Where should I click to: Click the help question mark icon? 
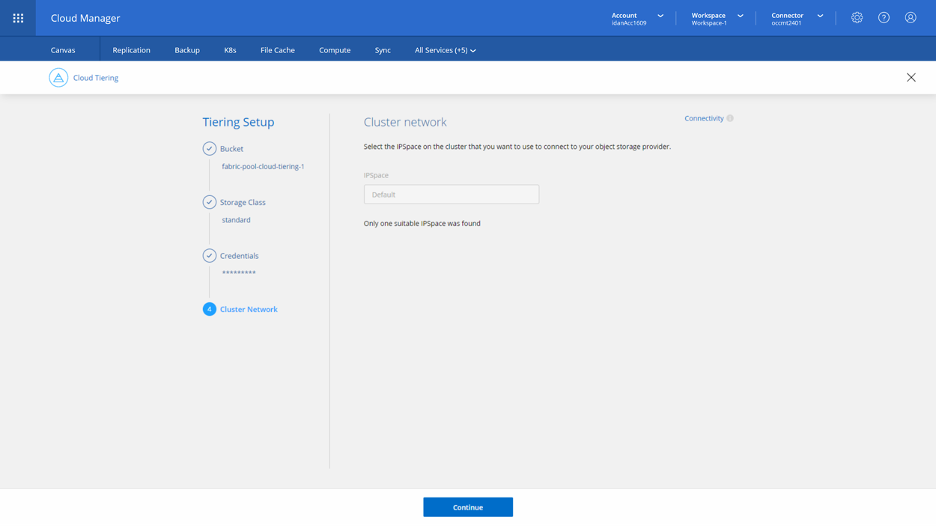tap(884, 18)
